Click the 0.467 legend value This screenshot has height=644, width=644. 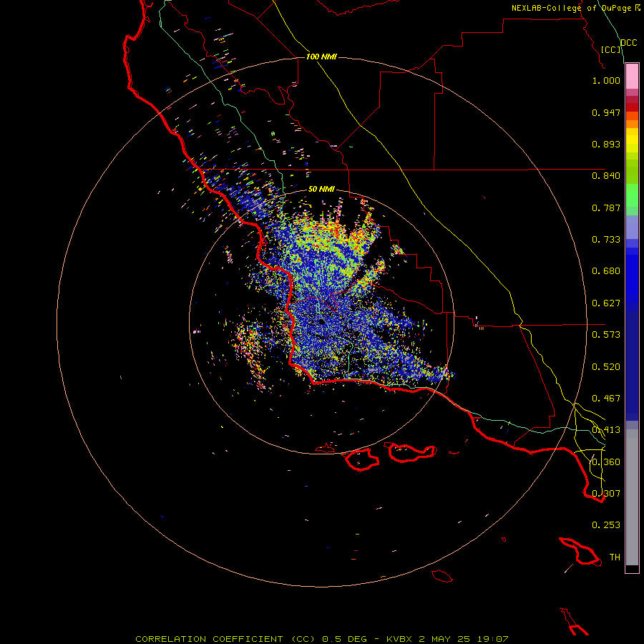[606, 399]
